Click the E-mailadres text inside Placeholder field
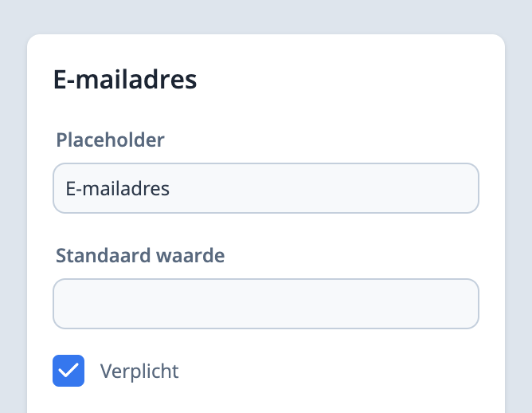Image resolution: width=532 pixels, height=413 pixels. pos(118,188)
